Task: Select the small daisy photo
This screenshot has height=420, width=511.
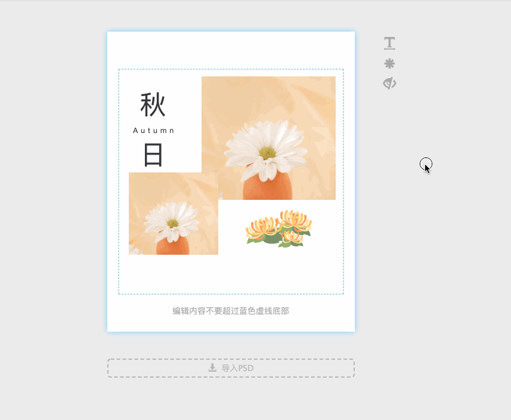Action: (x=174, y=214)
